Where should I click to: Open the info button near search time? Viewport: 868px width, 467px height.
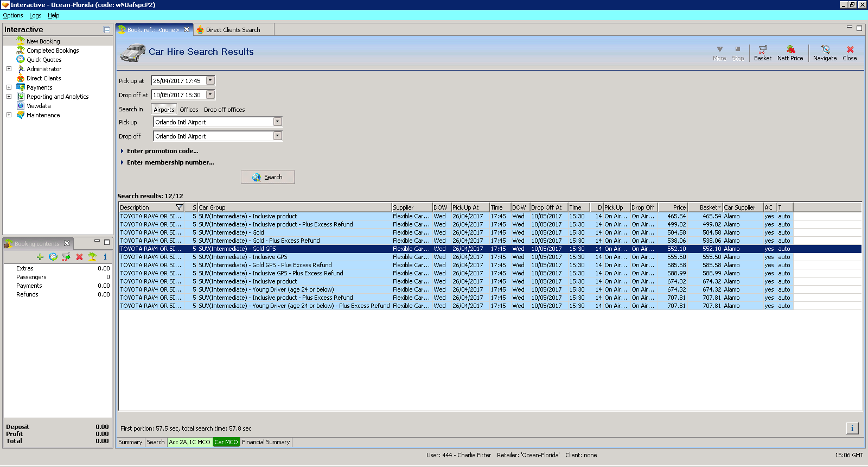pos(852,428)
